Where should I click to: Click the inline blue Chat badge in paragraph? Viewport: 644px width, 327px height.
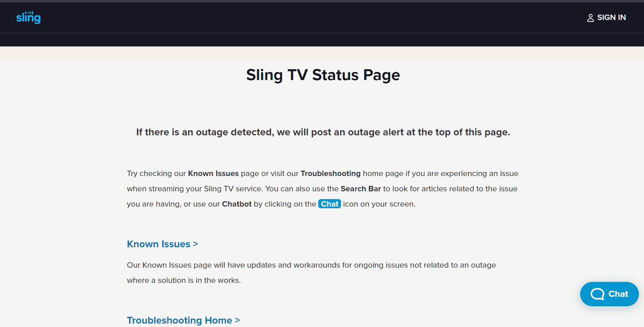tap(329, 204)
